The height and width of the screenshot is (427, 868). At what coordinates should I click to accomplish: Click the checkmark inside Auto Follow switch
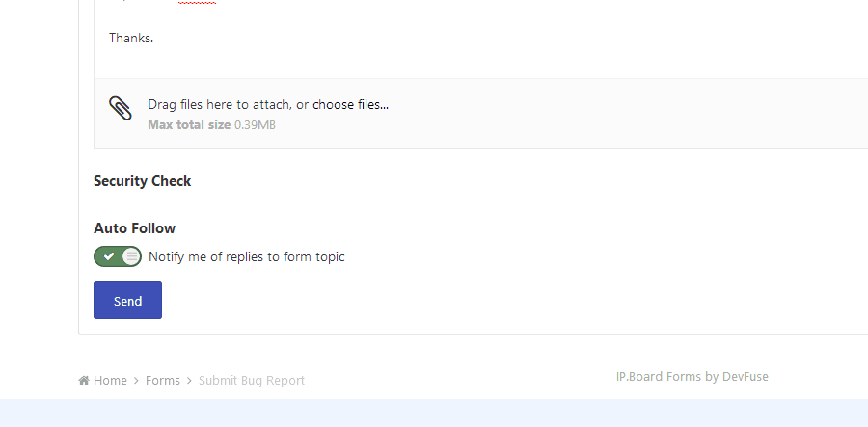(109, 256)
